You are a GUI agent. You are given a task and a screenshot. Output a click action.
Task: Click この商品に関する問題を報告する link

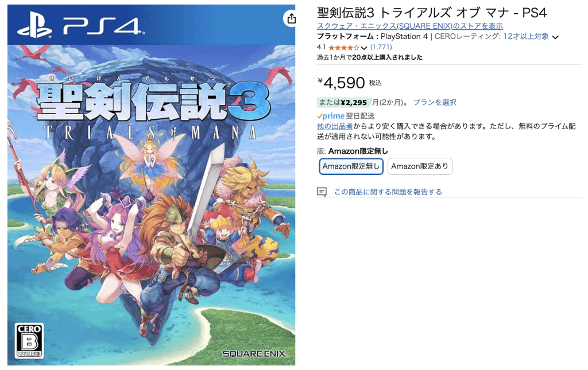coord(388,192)
